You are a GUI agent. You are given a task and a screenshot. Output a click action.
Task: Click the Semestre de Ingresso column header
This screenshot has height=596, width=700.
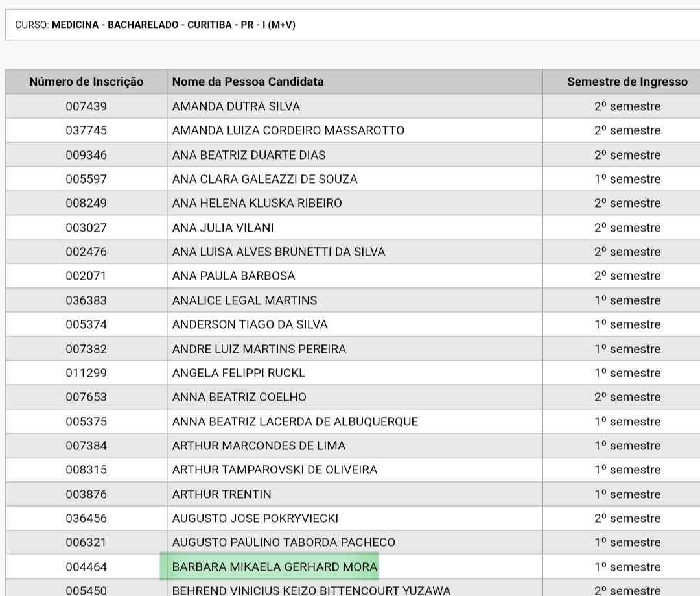tap(627, 82)
